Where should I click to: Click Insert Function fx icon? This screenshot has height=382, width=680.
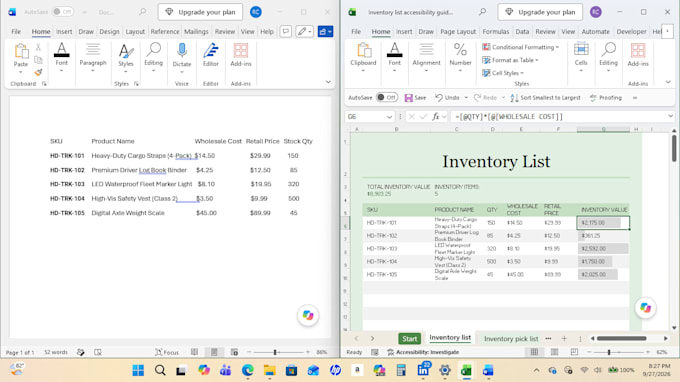435,116
